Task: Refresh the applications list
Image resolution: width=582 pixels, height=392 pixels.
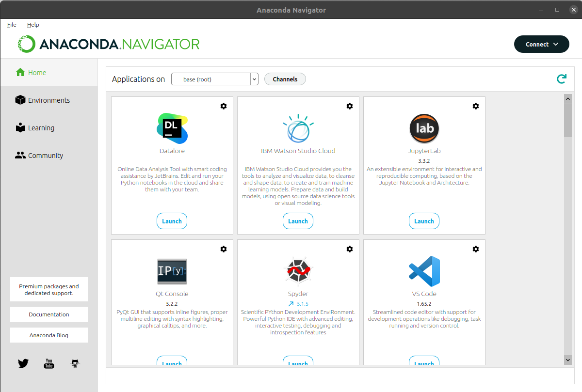Action: 562,79
